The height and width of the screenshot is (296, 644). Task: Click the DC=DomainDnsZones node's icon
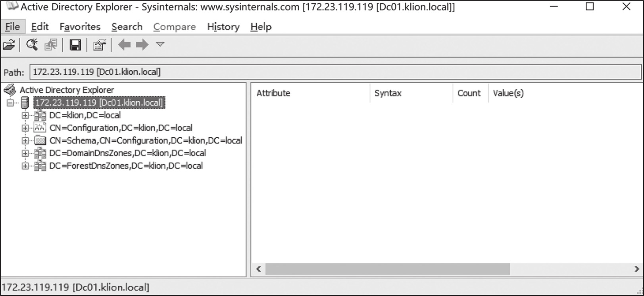coord(40,153)
